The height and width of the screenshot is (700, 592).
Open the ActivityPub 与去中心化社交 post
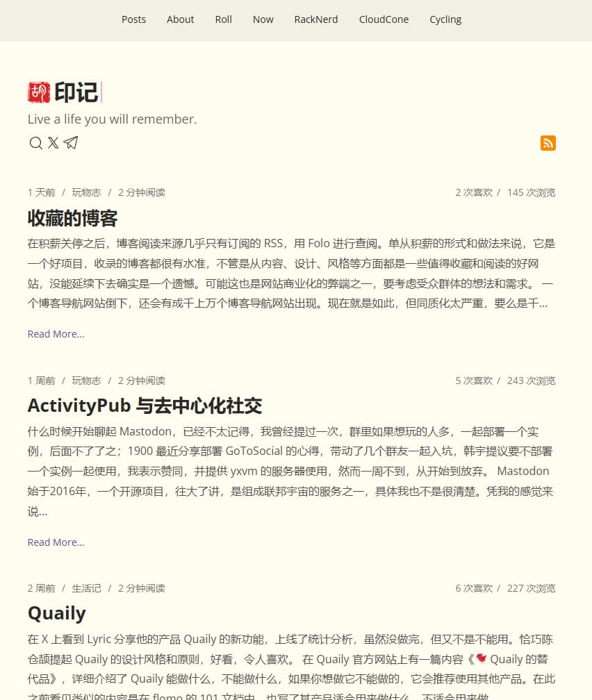click(x=145, y=406)
